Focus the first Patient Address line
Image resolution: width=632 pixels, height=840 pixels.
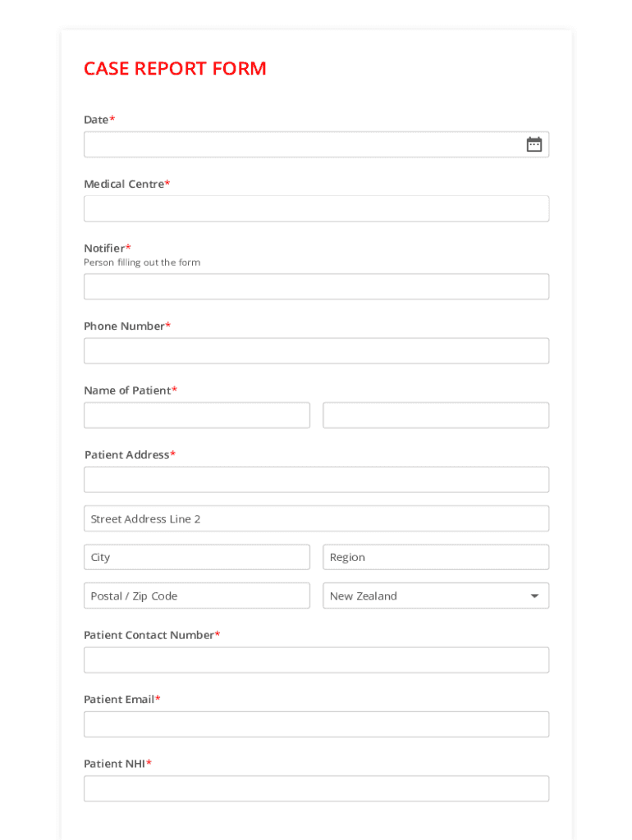pyautogui.click(x=316, y=480)
